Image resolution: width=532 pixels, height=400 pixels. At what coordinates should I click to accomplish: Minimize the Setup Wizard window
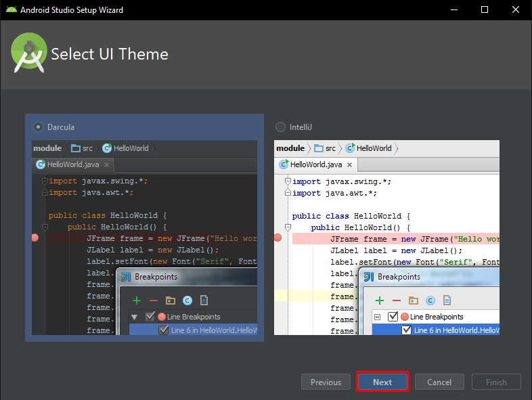454,10
